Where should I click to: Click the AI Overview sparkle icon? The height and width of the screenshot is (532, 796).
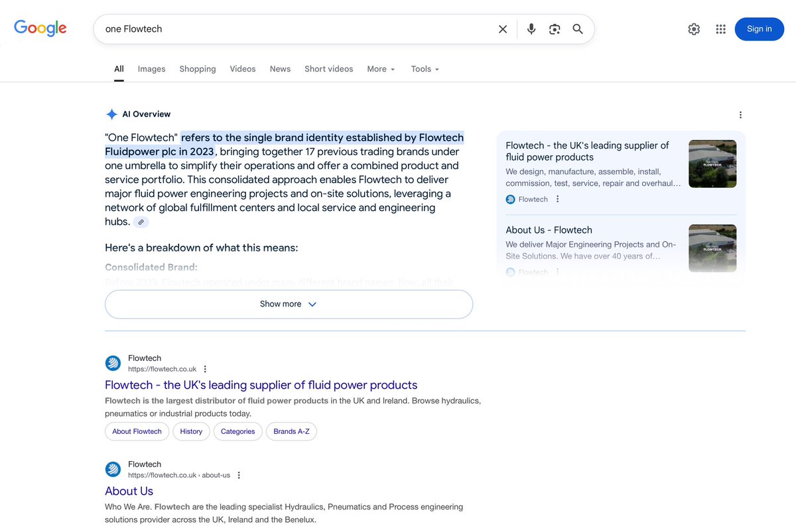(112, 114)
